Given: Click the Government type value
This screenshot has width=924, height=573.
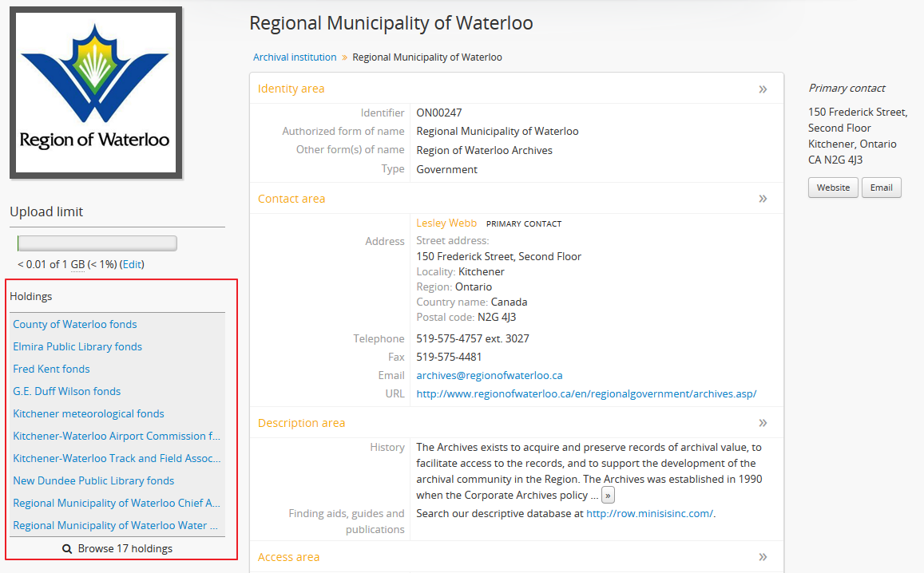Looking at the screenshot, I should click(x=446, y=170).
